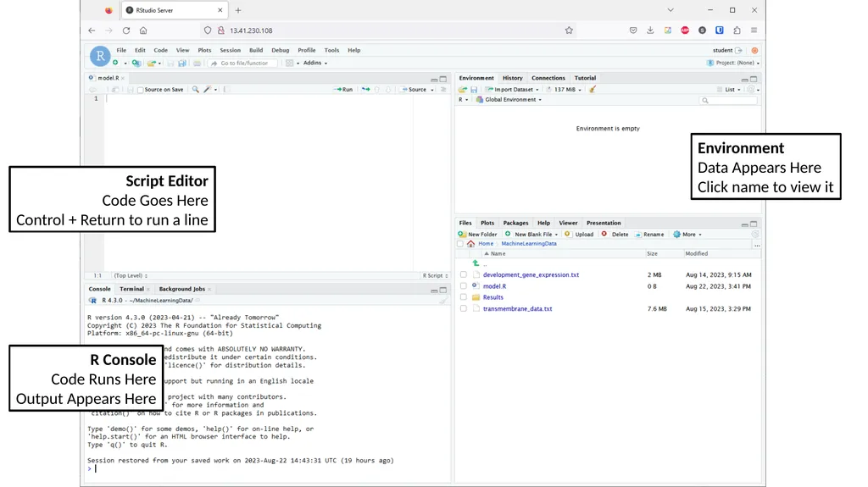Click the open file folder icon
The height and width of the screenshot is (487, 868).
click(x=151, y=63)
